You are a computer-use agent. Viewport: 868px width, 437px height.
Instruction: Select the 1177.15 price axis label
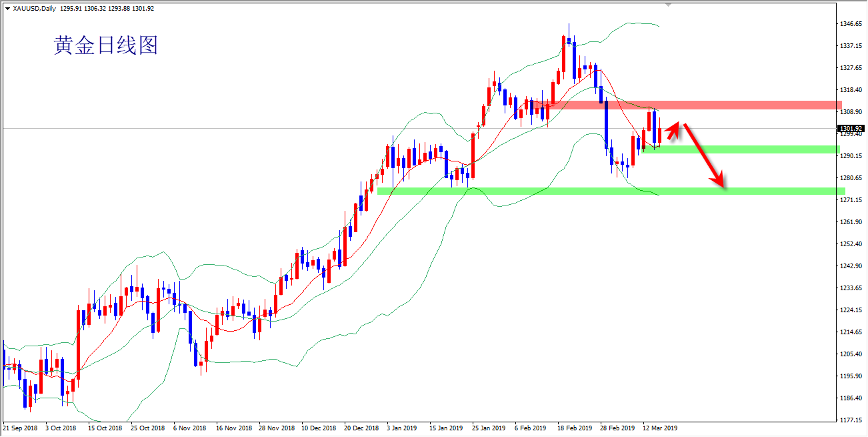[x=852, y=420]
